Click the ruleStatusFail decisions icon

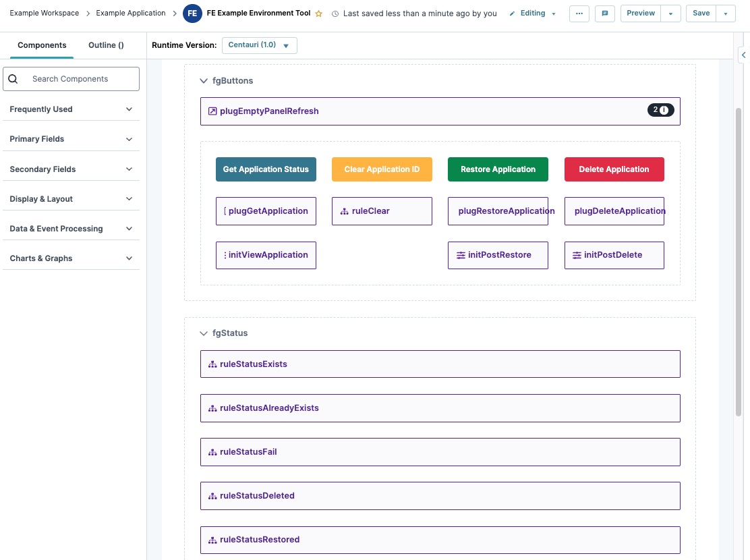click(212, 452)
